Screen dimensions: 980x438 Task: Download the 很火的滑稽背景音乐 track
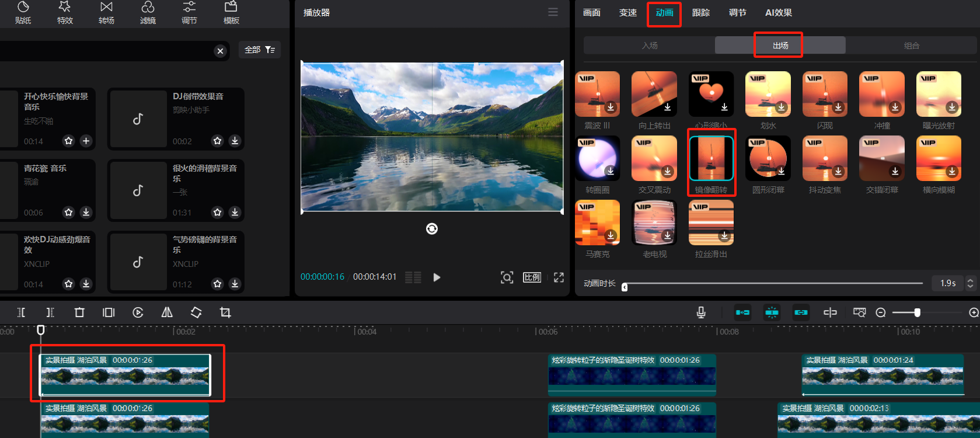pos(235,212)
